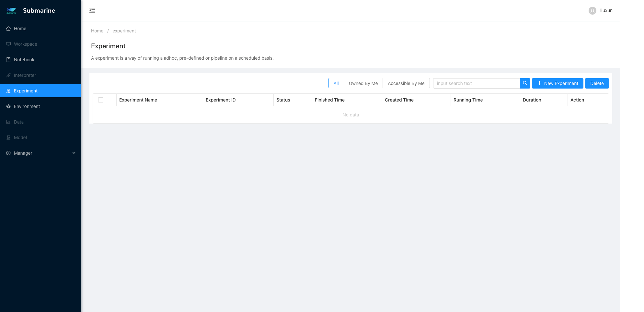The height and width of the screenshot is (312, 644).
Task: Click the Action column header
Action: pos(588,100)
